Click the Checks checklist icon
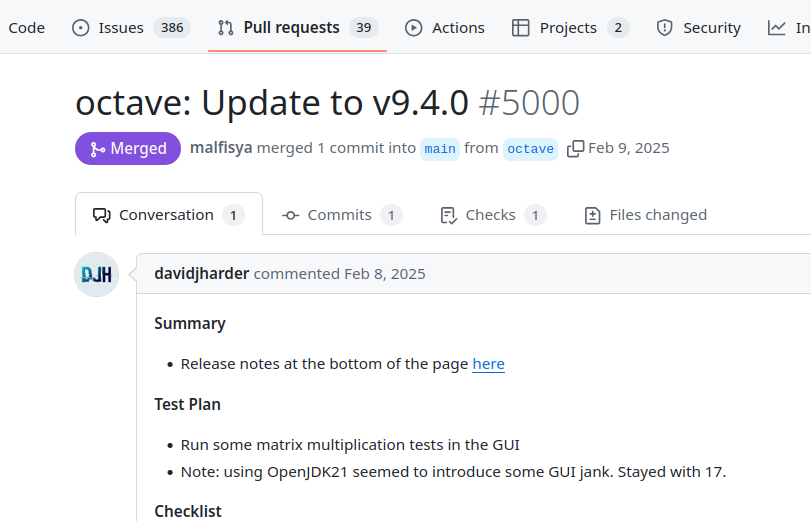The height and width of the screenshot is (521, 811). (448, 215)
